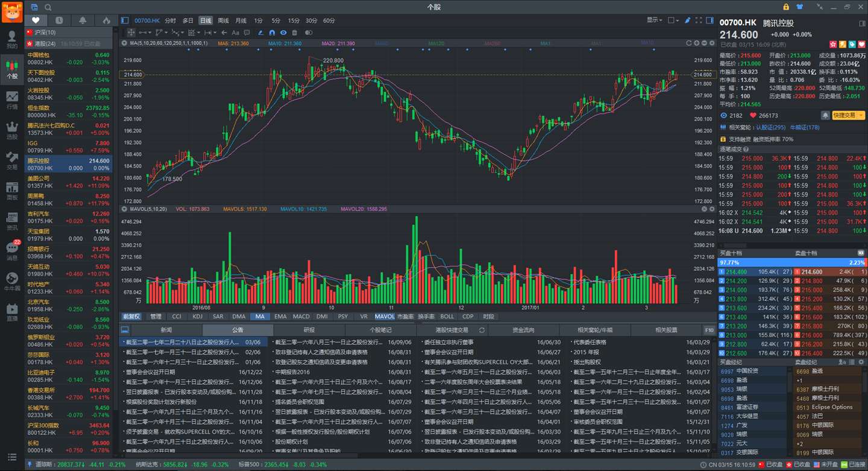The image size is (868, 471).
Task: Click the 消息 messages icon in the left sidebar
Action: (x=12, y=250)
